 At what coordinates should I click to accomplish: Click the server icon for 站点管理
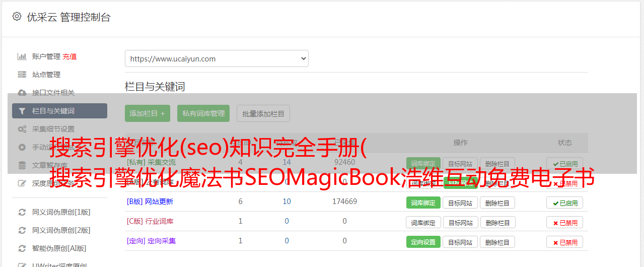pyautogui.click(x=22, y=75)
